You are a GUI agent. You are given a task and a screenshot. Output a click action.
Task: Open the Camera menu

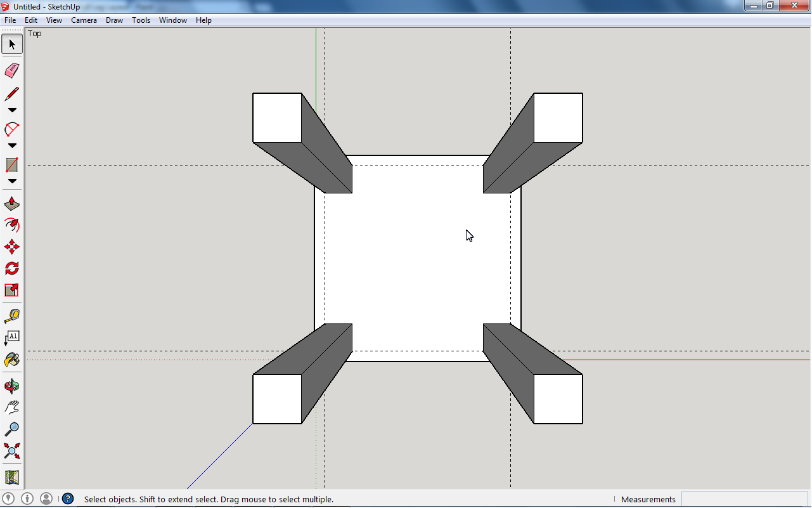(84, 20)
